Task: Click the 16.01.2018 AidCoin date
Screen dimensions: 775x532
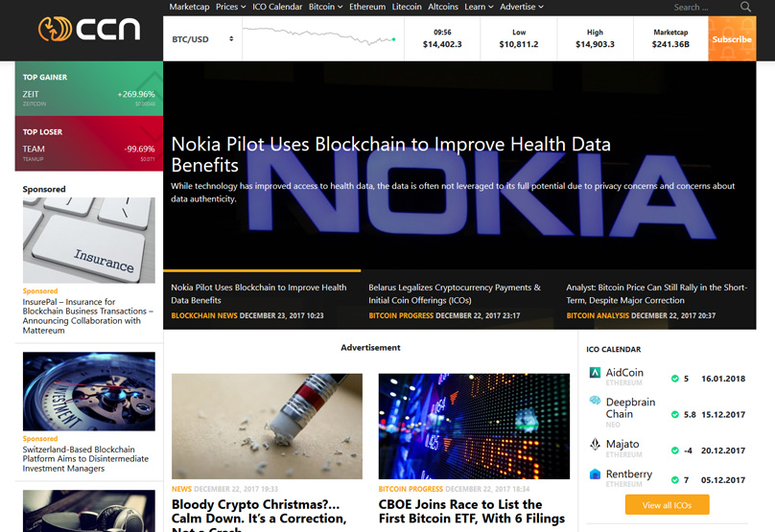Action: pos(723,379)
